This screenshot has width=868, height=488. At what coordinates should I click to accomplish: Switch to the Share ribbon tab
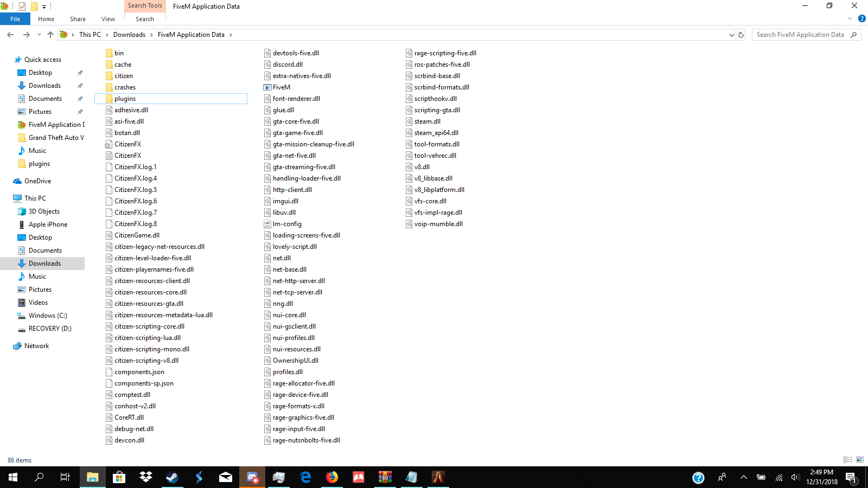(78, 19)
